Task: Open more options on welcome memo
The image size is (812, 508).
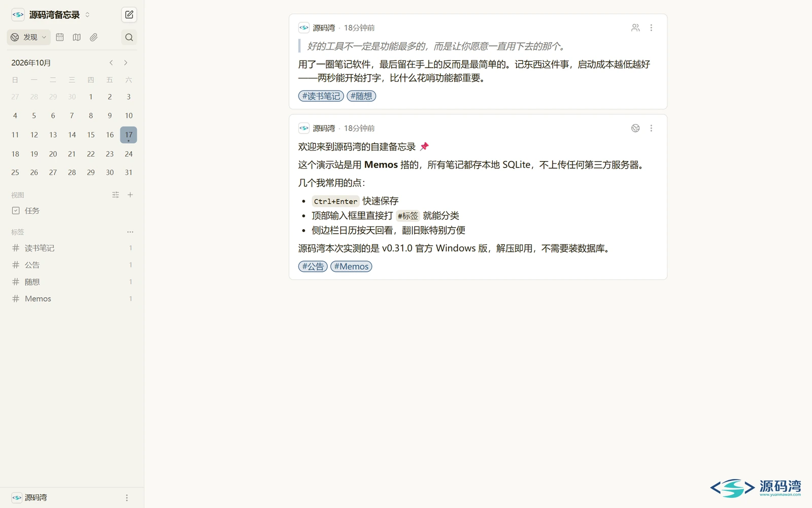Action: pyautogui.click(x=651, y=129)
